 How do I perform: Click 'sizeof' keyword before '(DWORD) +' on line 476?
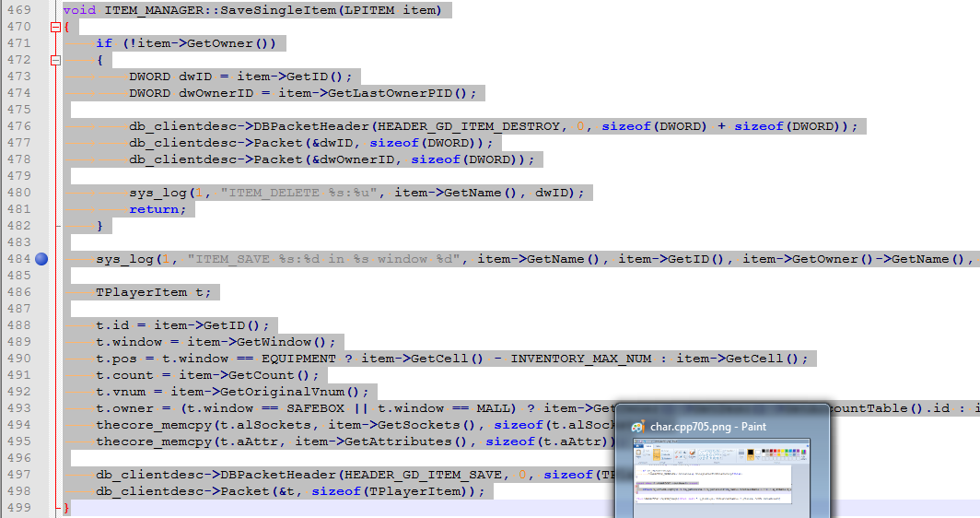click(x=626, y=126)
